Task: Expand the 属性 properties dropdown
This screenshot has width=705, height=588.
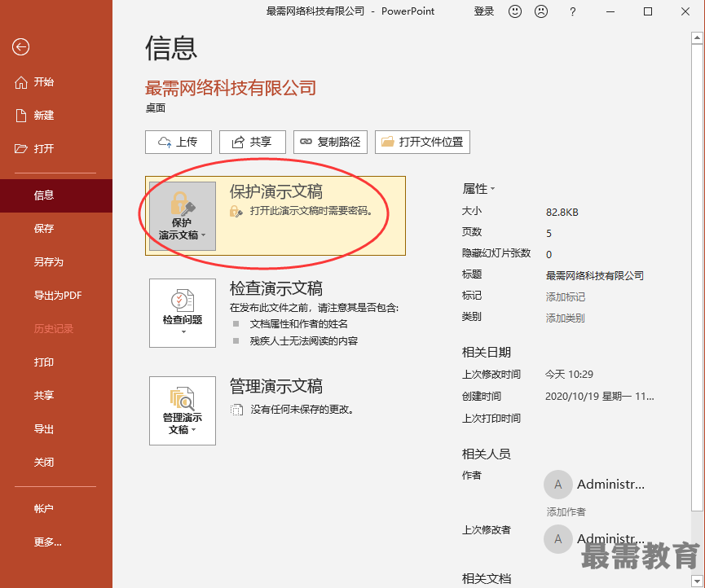Action: coord(479,189)
